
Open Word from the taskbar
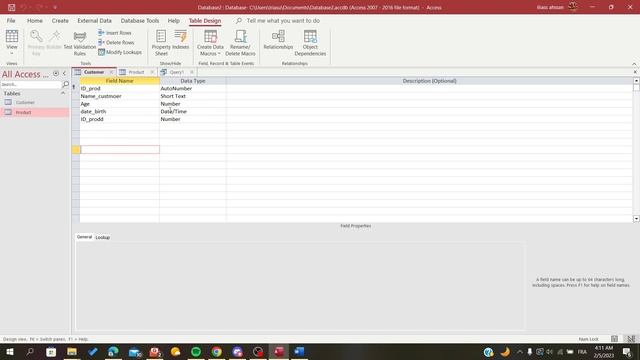point(299,351)
